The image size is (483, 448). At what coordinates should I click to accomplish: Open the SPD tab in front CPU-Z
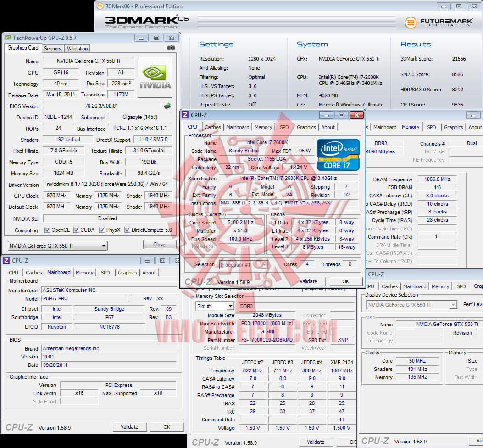click(284, 127)
